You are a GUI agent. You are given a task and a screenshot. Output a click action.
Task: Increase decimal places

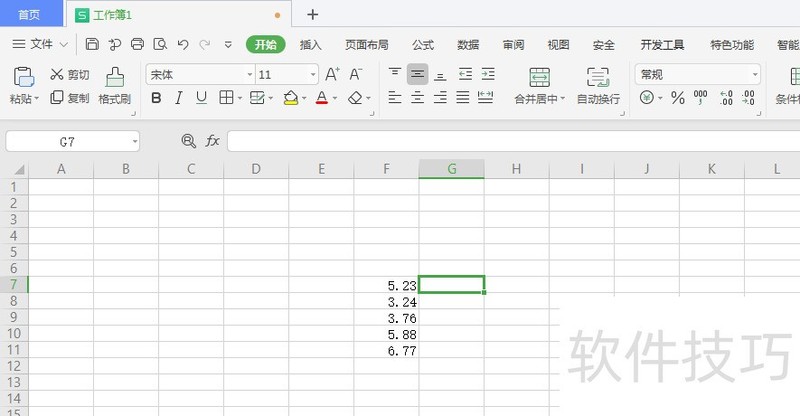[726, 97]
